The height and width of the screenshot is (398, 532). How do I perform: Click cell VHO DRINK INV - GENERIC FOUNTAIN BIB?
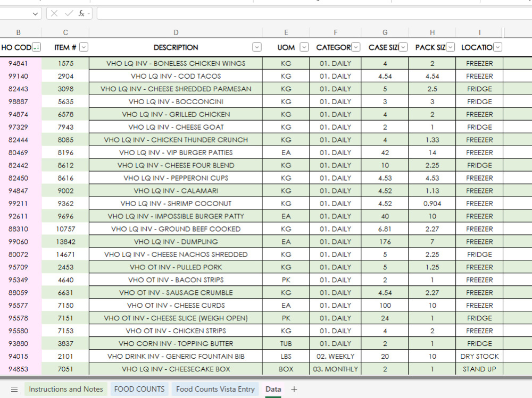tap(176, 357)
